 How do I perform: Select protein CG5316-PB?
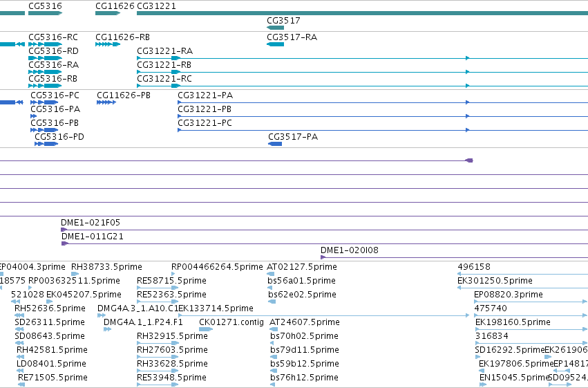(55, 123)
